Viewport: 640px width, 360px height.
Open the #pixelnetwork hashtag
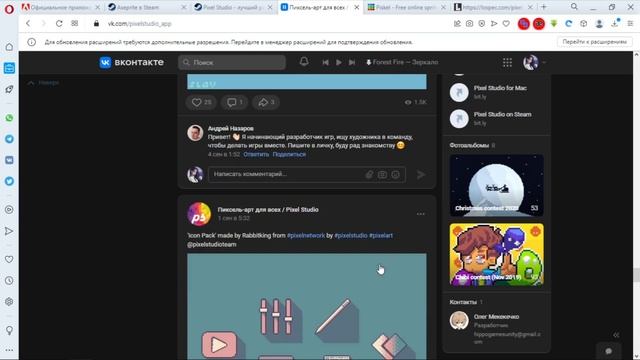[x=306, y=236]
